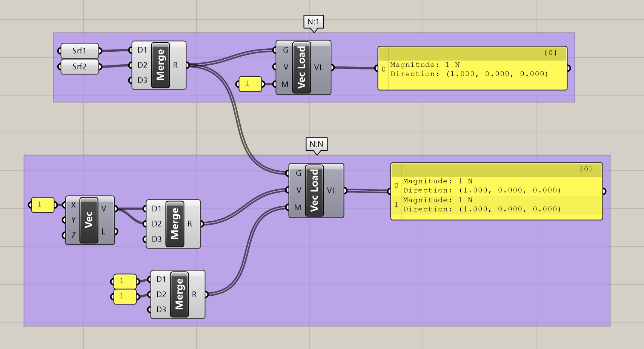Click the N:1 group label tag
644x349 pixels.
[x=314, y=22]
